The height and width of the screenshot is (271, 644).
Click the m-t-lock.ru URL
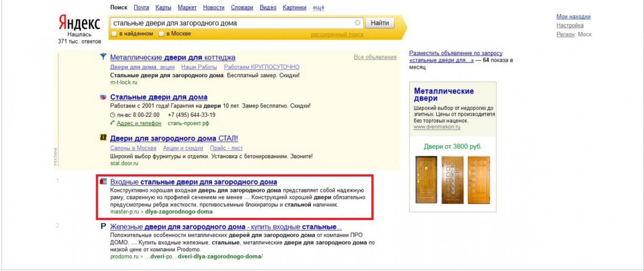point(124,82)
